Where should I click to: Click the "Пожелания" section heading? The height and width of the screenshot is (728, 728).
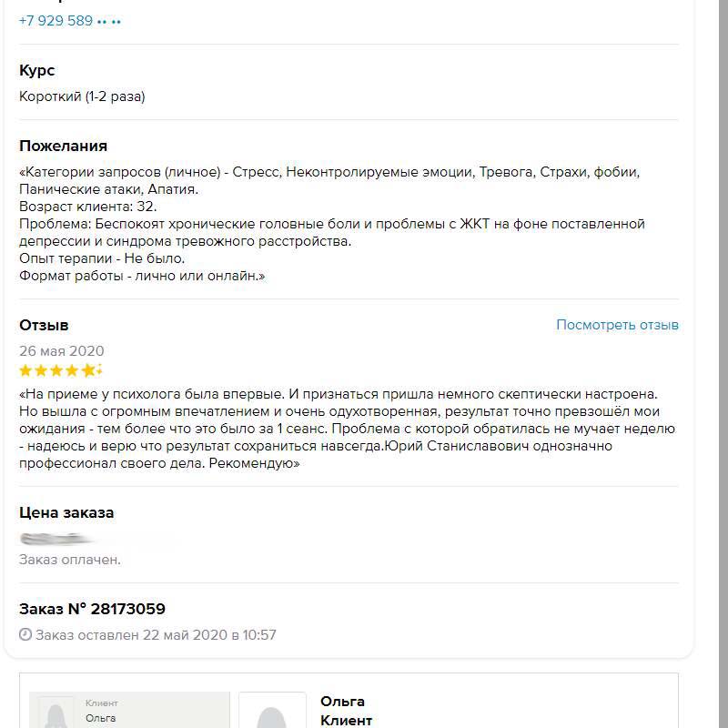click(63, 146)
